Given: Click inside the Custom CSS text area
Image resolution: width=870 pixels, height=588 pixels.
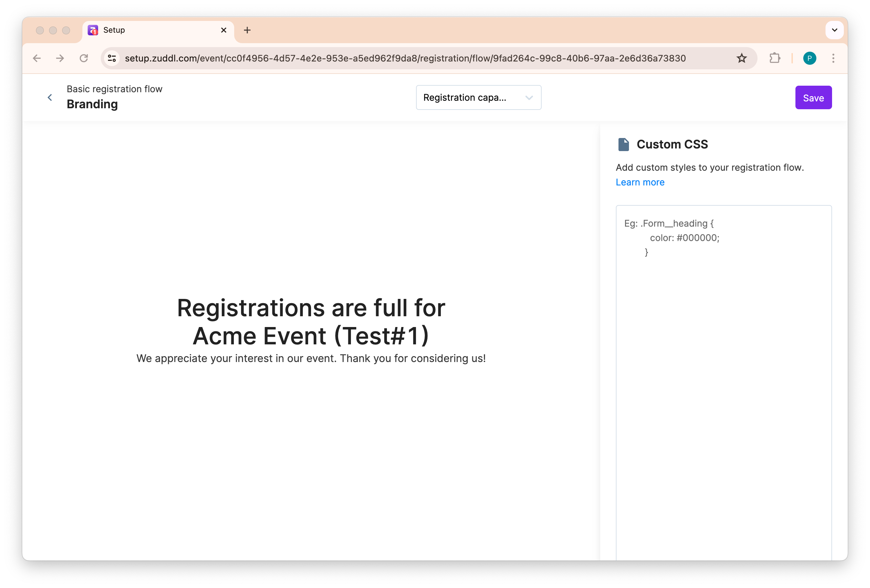Looking at the screenshot, I should [x=723, y=374].
